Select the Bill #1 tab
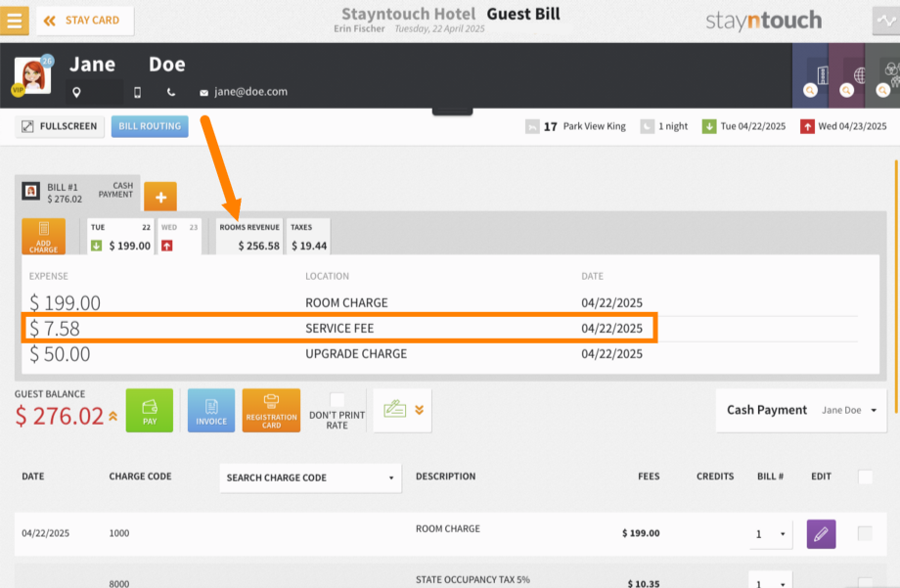 (77, 193)
